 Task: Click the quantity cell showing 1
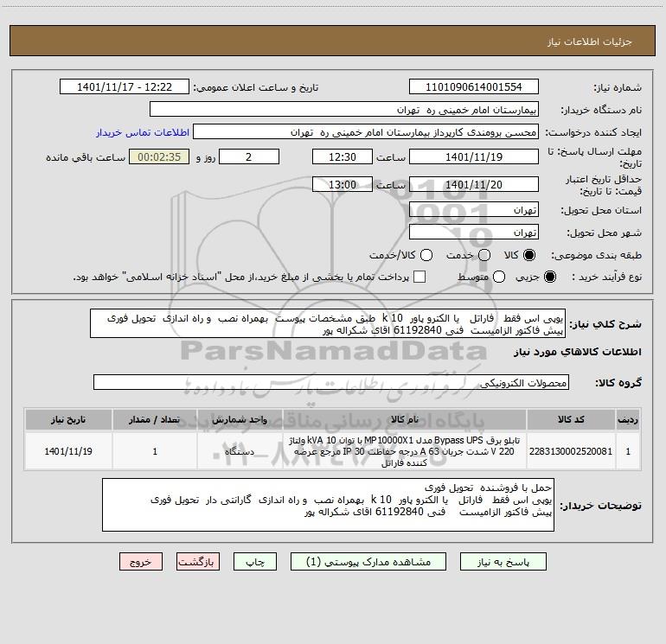tap(155, 451)
